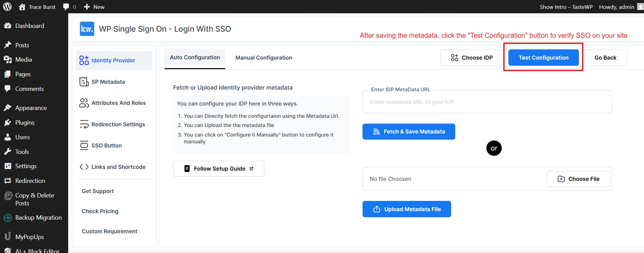Click the Choose File button
Viewport: 644px width, 253px height.
coord(579,179)
